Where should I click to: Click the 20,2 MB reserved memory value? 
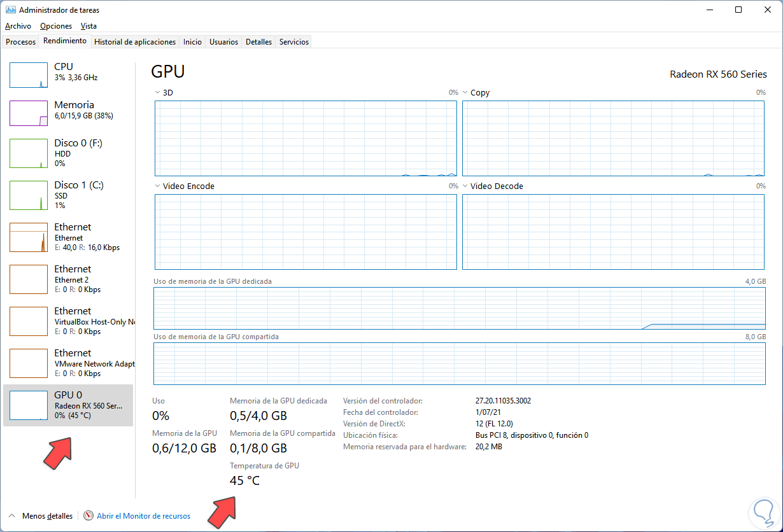click(x=489, y=447)
